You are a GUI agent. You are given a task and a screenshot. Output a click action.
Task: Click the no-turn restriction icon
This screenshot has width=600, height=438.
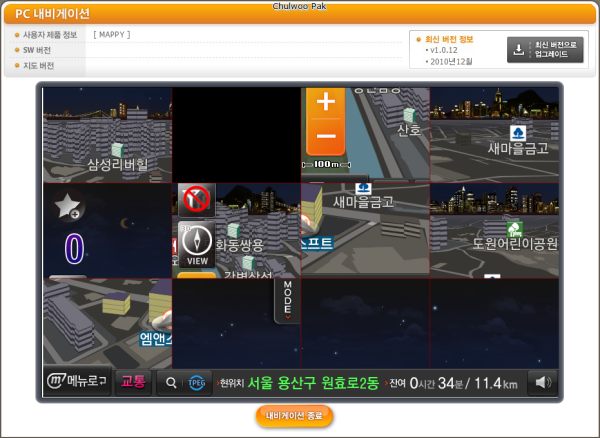197,201
